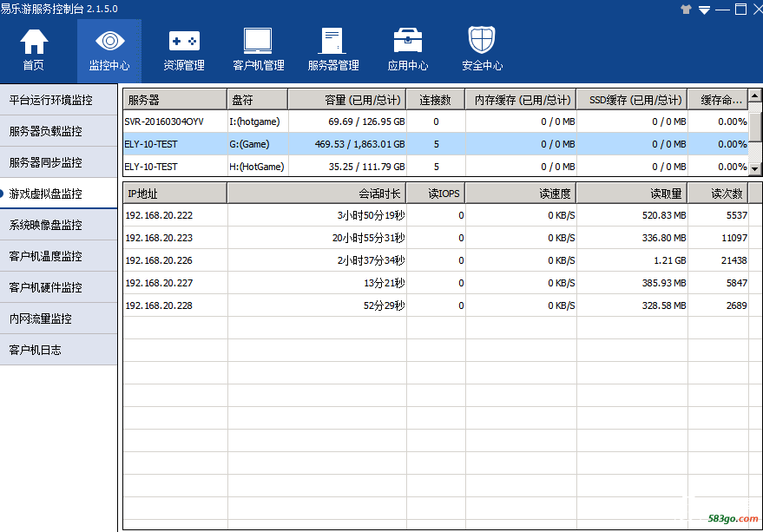Select the G:(Game) disk row
This screenshot has width=763, height=532.
(x=436, y=144)
